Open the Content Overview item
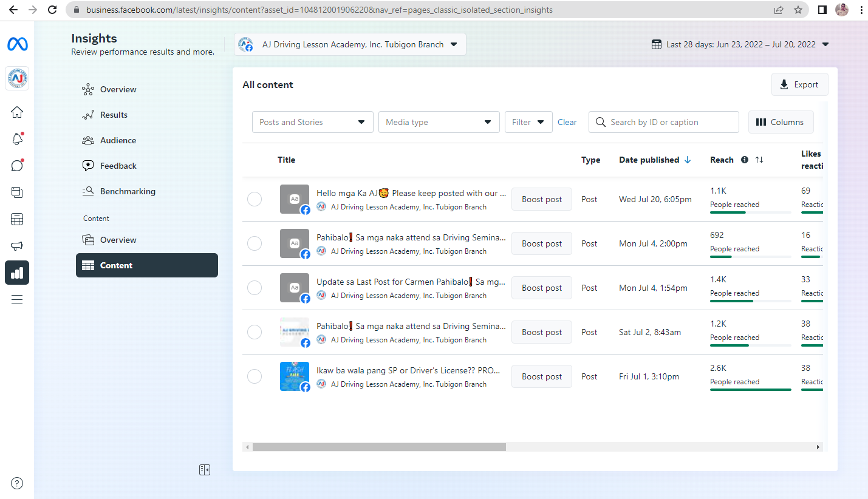868x499 pixels. pyautogui.click(x=146, y=240)
